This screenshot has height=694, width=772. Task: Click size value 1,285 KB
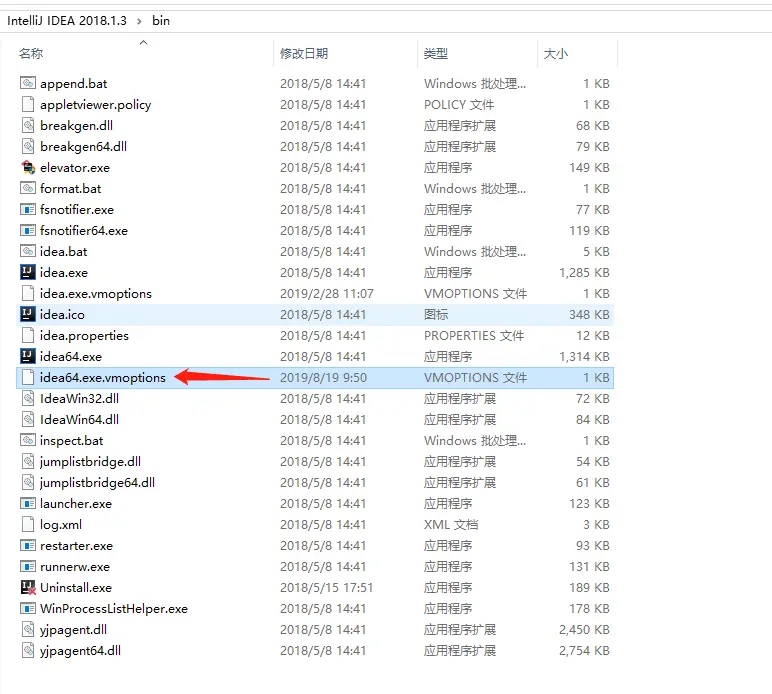click(584, 272)
